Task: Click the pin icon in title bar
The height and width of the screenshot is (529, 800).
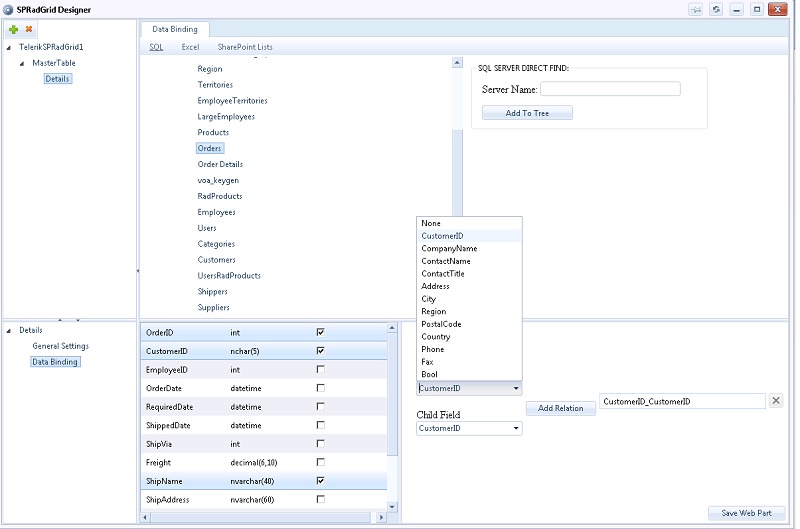Action: (x=695, y=9)
